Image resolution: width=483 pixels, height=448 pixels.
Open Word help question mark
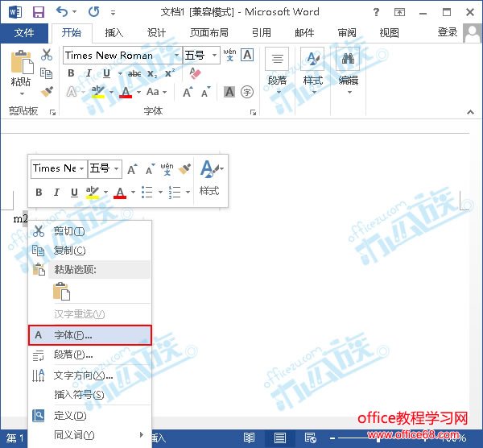[x=376, y=12]
